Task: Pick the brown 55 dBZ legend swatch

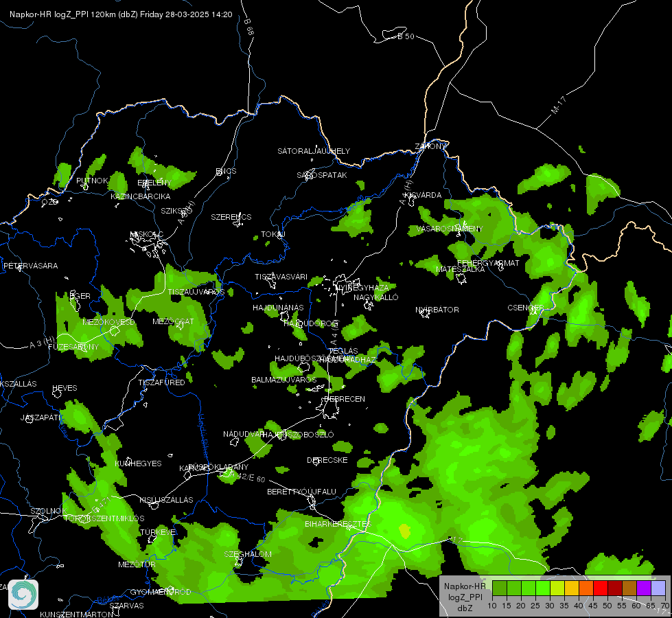Action: point(629,588)
